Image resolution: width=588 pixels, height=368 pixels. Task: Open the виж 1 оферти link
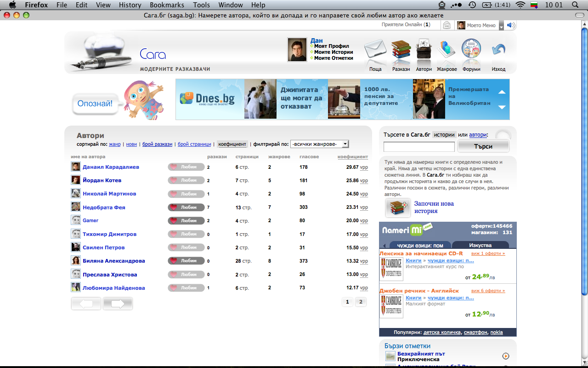[488, 253]
